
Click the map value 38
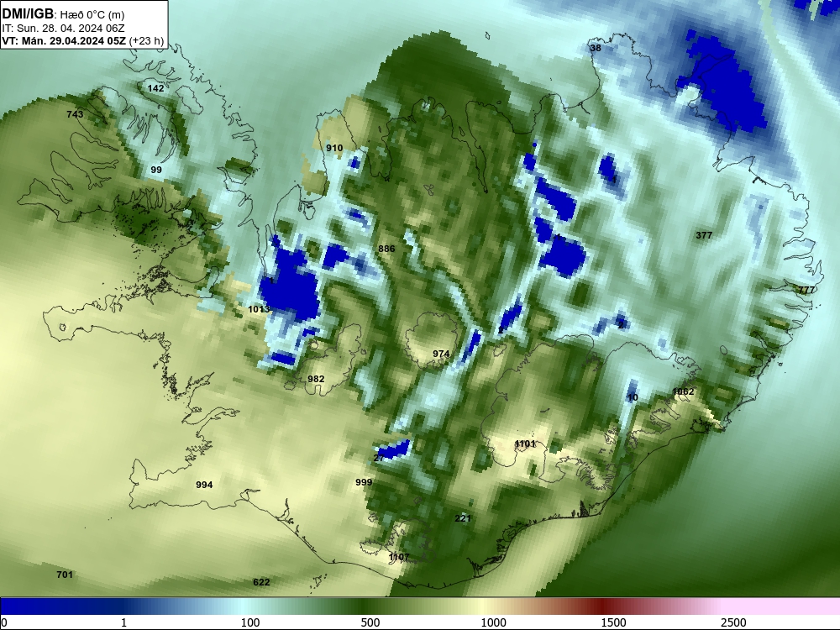[x=596, y=48]
